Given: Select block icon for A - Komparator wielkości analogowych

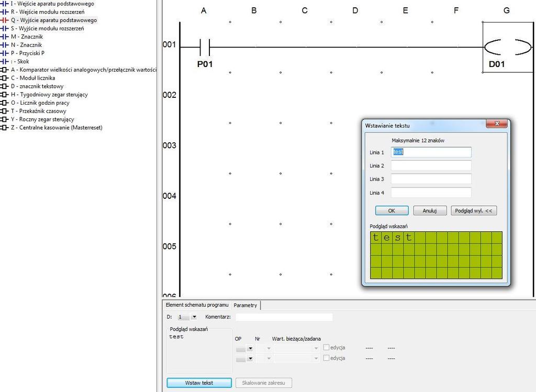Looking at the screenshot, I should [x=4, y=70].
